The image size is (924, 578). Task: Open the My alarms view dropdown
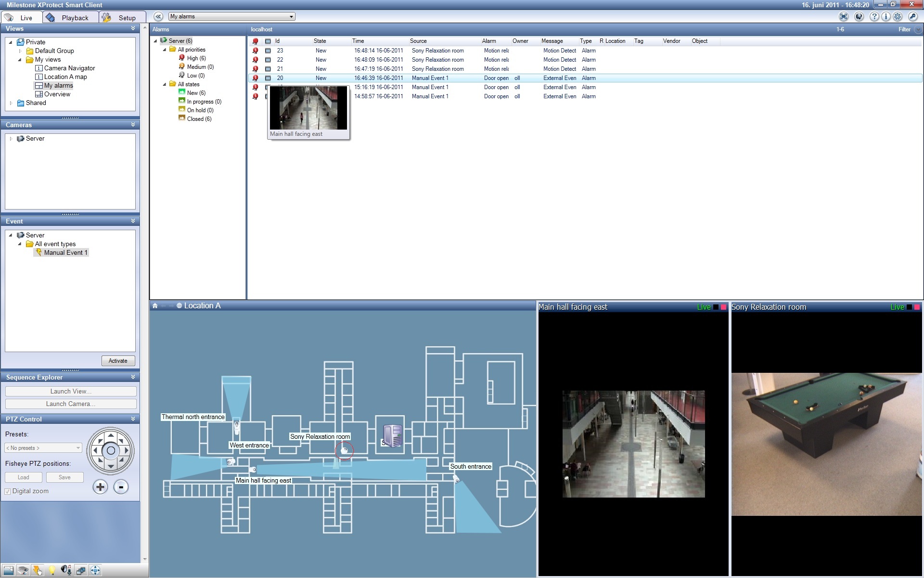pyautogui.click(x=232, y=16)
